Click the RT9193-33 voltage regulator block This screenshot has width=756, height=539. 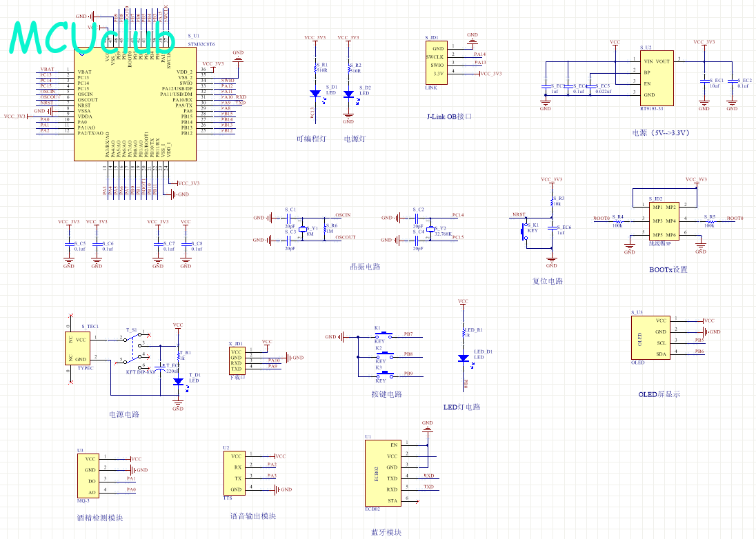point(653,77)
